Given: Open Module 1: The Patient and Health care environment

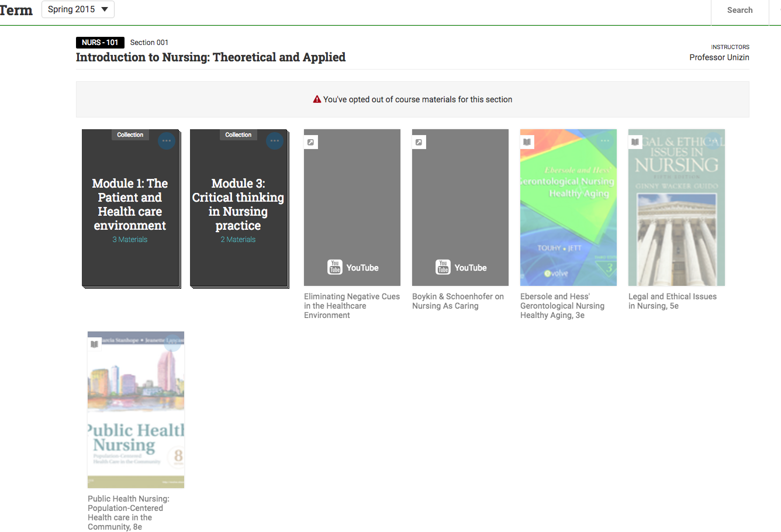Looking at the screenshot, I should [x=130, y=205].
